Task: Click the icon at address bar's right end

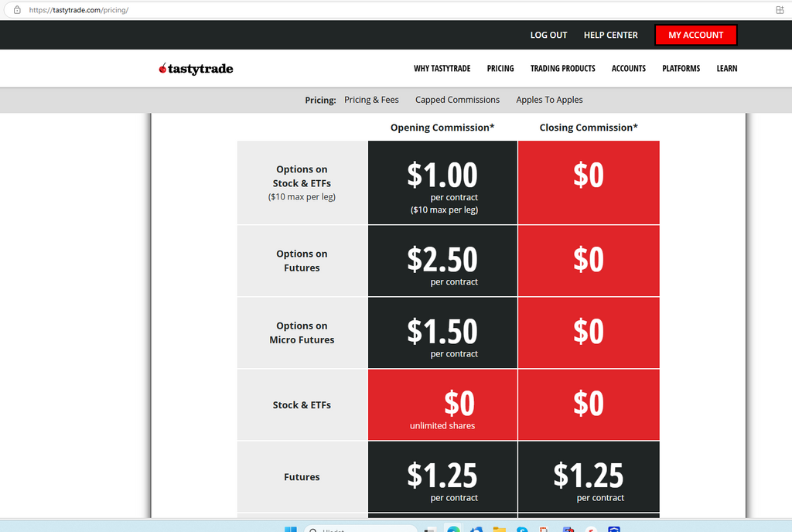Action: click(x=779, y=10)
